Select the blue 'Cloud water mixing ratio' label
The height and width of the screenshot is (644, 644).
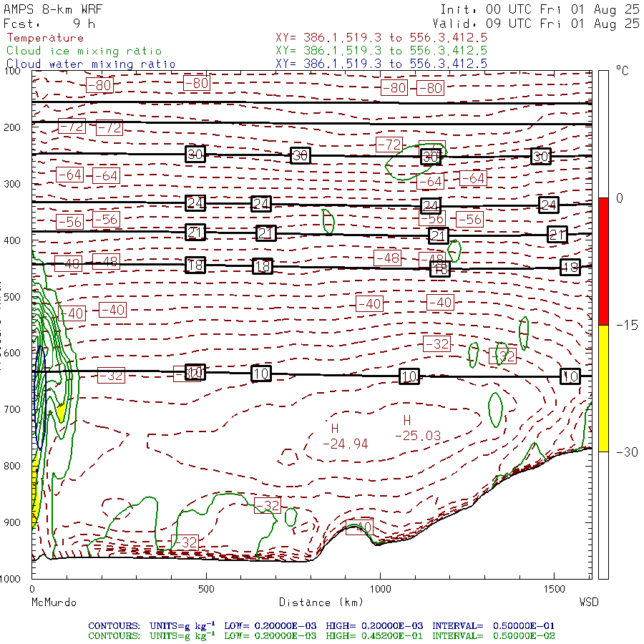[91, 64]
